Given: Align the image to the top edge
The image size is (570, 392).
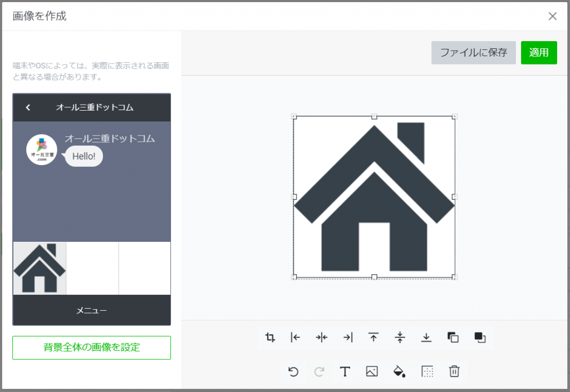Looking at the screenshot, I should click(x=374, y=337).
